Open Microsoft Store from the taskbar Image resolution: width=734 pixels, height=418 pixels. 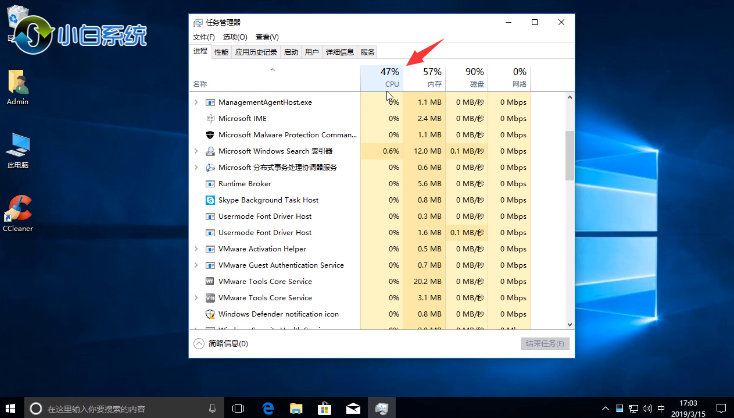click(x=324, y=408)
